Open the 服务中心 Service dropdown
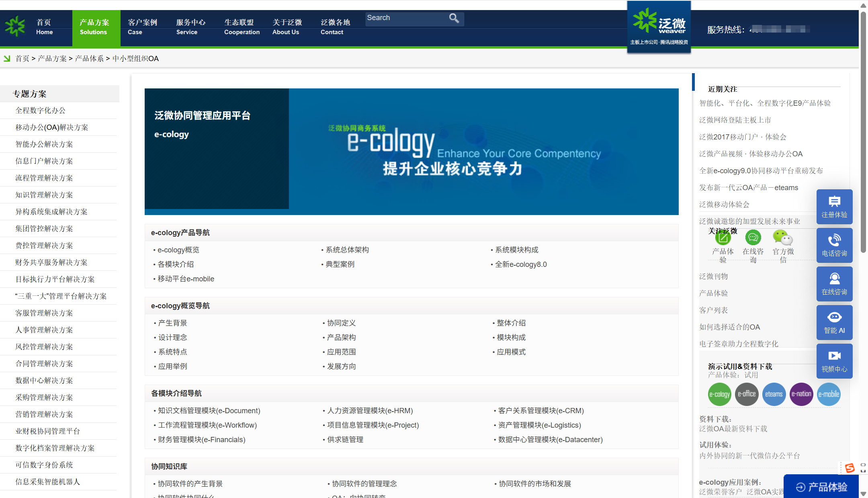Viewport: 868px width, 498px height. pos(190,27)
